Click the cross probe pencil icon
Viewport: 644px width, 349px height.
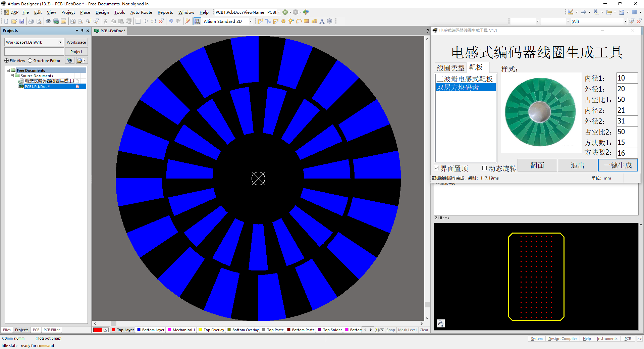[188, 21]
